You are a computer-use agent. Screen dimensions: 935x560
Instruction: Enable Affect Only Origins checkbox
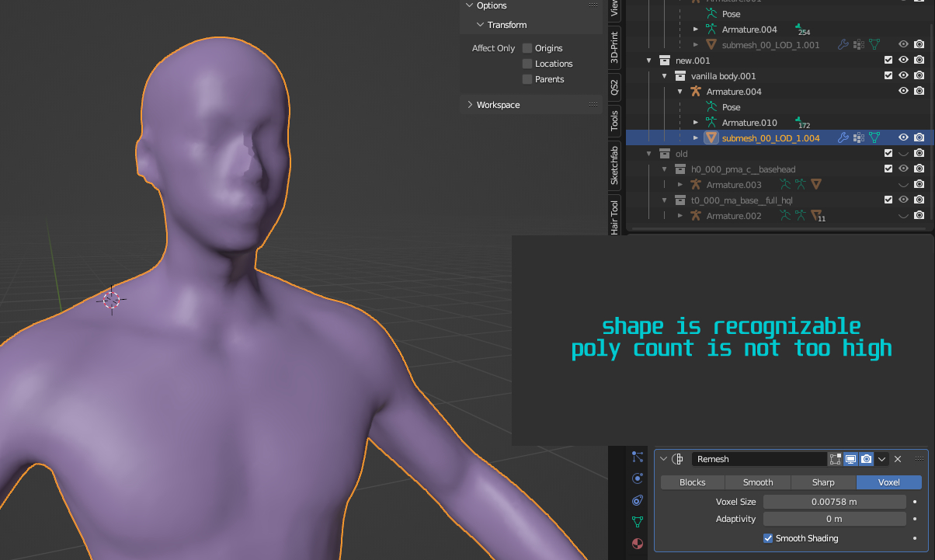coord(527,48)
